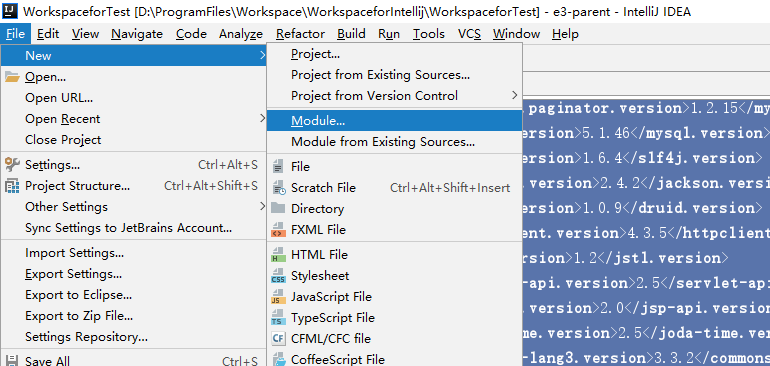
Task: Choose Sync Settings to JetBrains Account...
Action: pyautogui.click(x=134, y=228)
